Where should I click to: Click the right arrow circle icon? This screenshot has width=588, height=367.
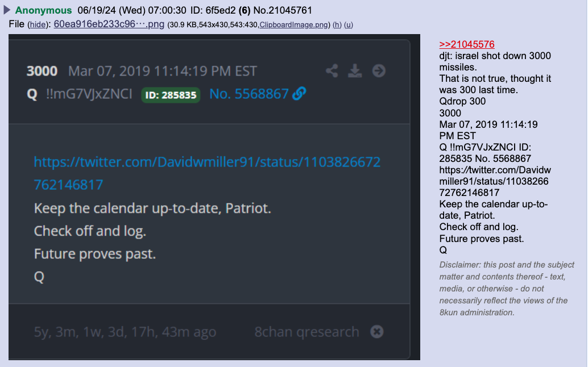(x=379, y=71)
